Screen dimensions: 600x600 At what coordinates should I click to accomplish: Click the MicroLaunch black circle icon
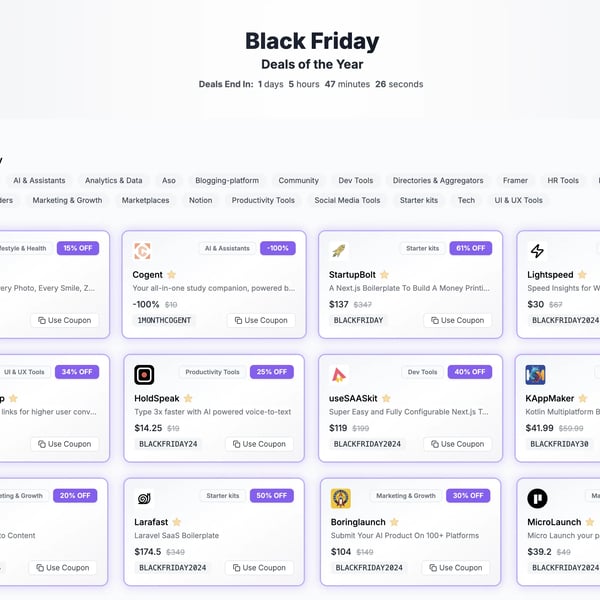coord(537,498)
